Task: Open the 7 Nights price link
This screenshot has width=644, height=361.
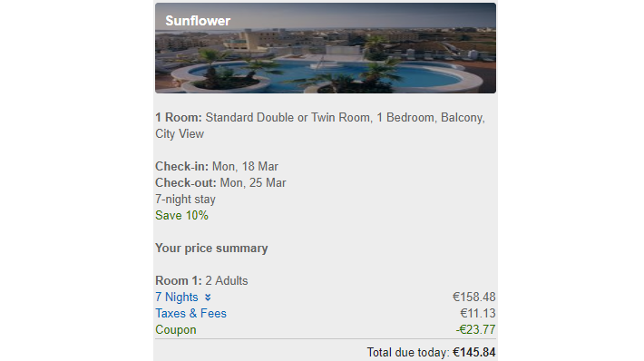Action: (x=177, y=297)
